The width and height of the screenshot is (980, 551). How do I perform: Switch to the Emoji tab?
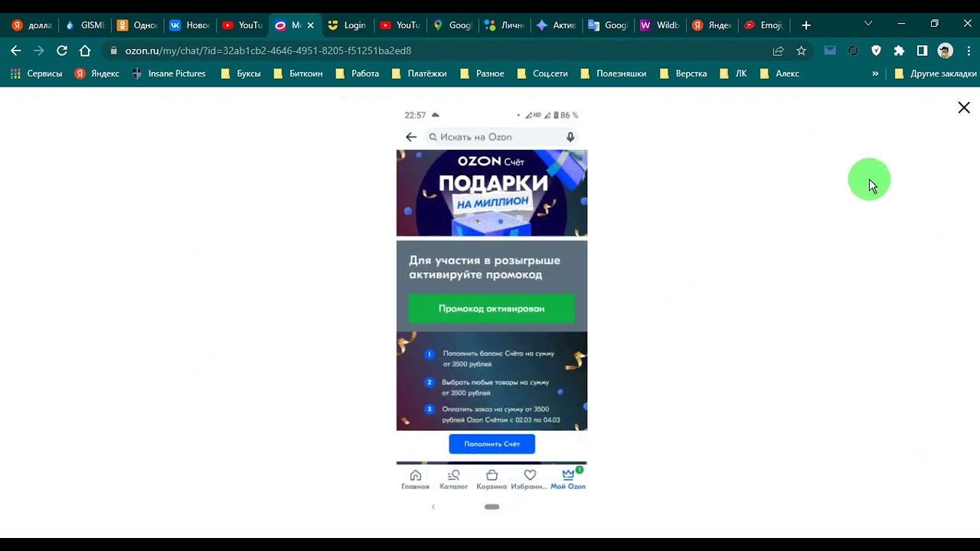(764, 25)
